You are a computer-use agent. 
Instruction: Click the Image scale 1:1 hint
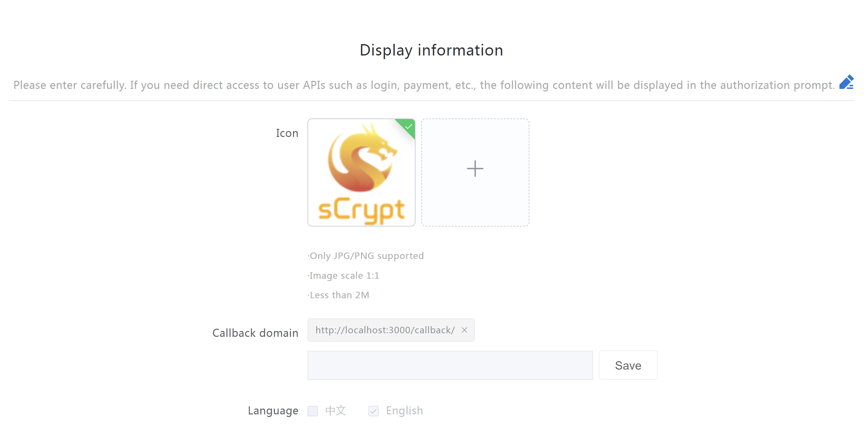point(344,276)
